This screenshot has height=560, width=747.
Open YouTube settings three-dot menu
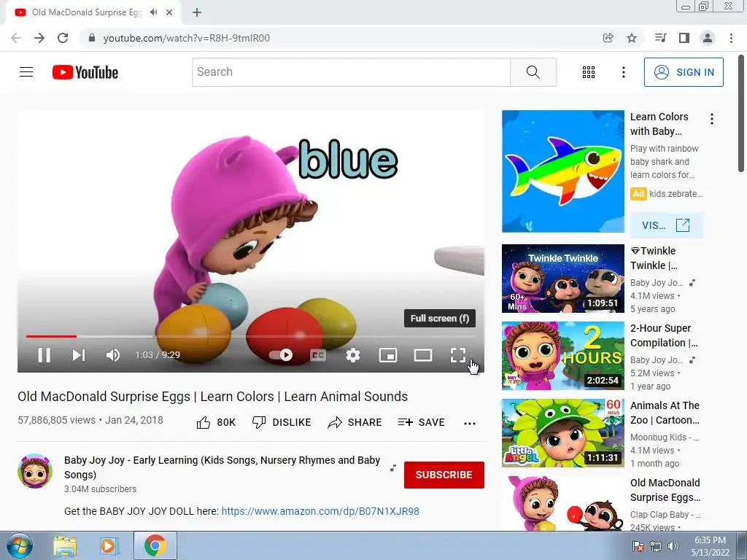click(x=624, y=72)
